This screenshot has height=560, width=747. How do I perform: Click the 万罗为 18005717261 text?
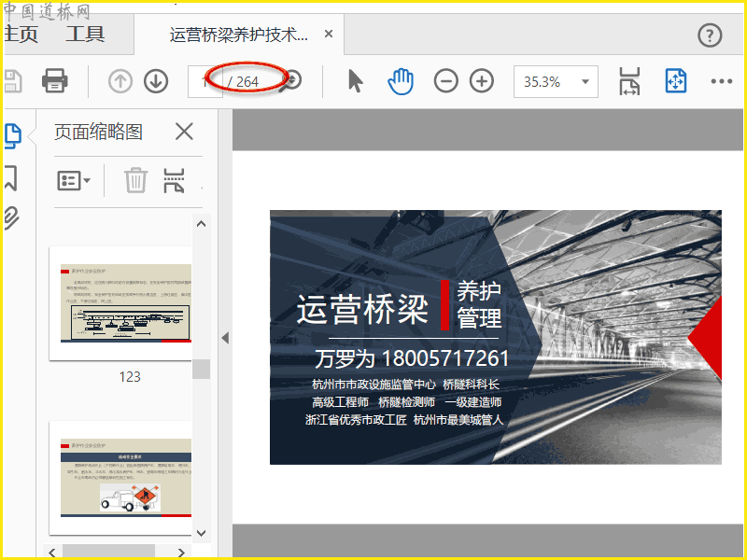pyautogui.click(x=412, y=358)
